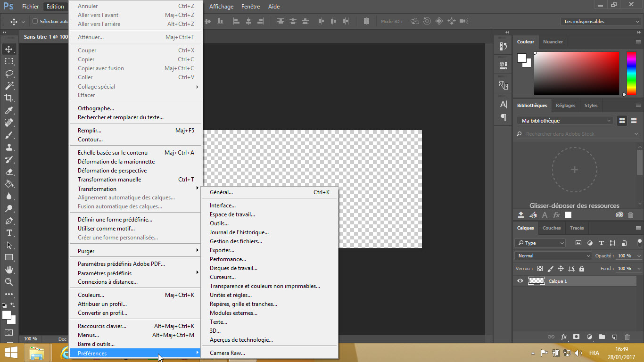Add a layer mask

pos(576,337)
